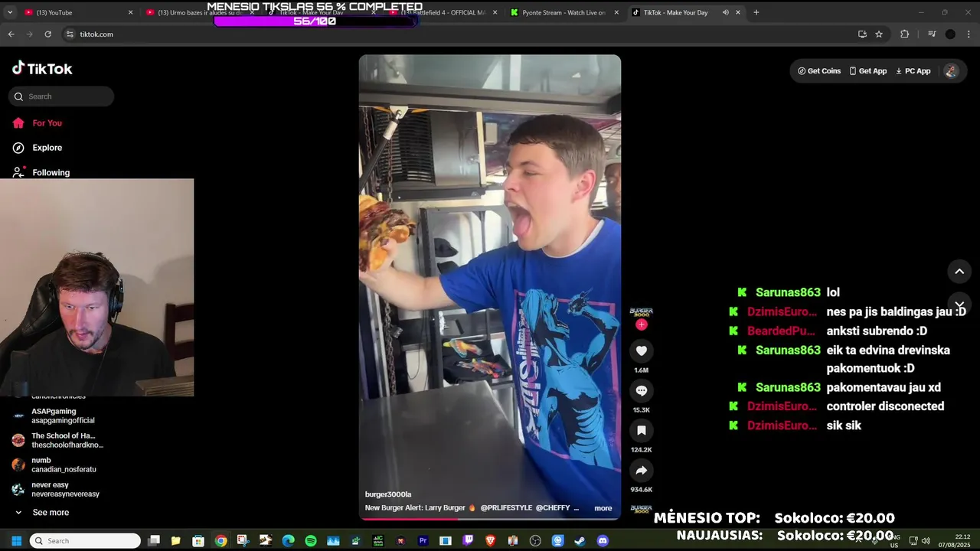Share the video with the arrow icon
The width and height of the screenshot is (980, 551).
pos(642,470)
